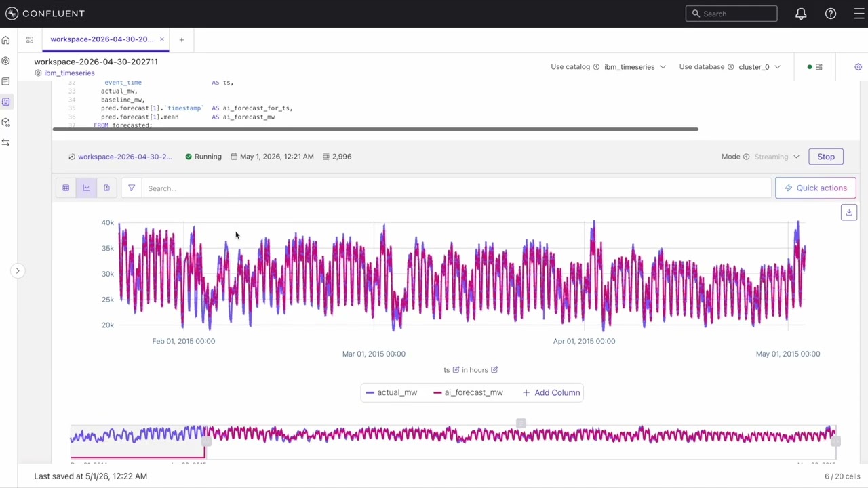
Task: Open the notifications bell
Action: point(801,14)
